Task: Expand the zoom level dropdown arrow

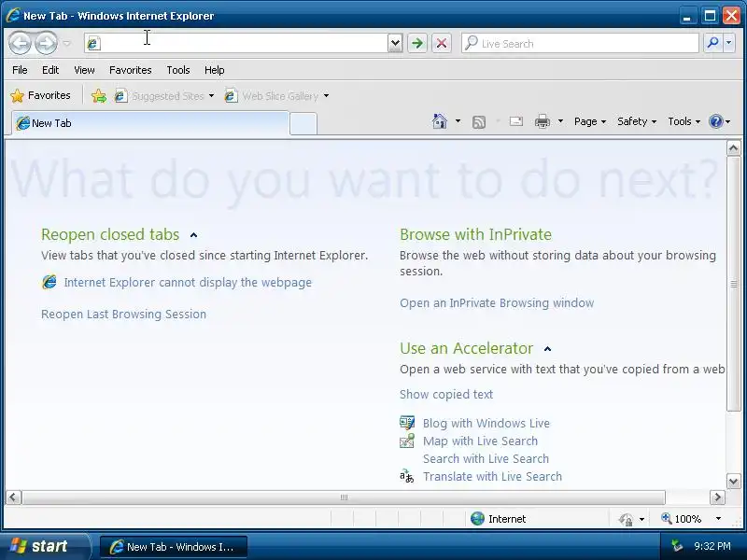Action: pyautogui.click(x=718, y=519)
